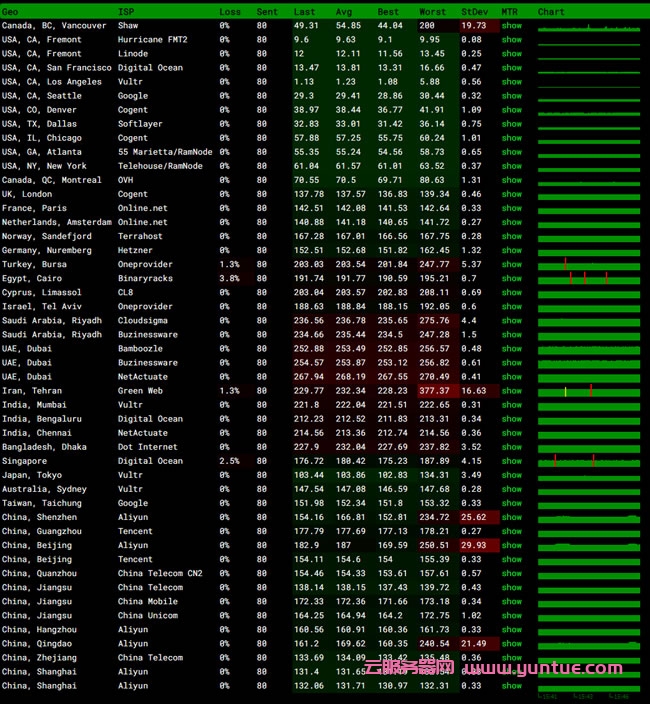Click the StDev column header
Screen dimensions: 650x704
pyautogui.click(x=473, y=11)
